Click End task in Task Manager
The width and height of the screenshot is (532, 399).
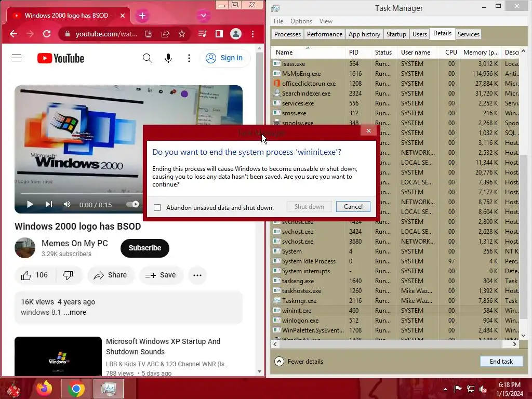tap(501, 362)
